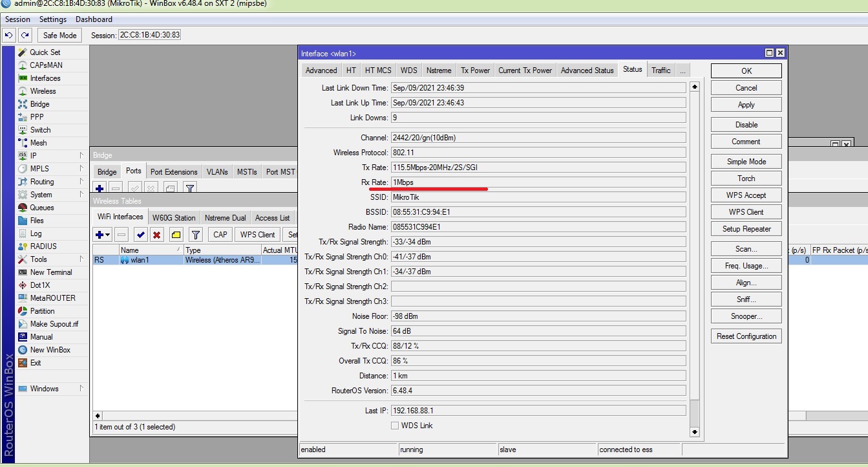Click the Freq. Usage... button
Image resolution: width=868 pixels, height=467 pixels.
[746, 266]
